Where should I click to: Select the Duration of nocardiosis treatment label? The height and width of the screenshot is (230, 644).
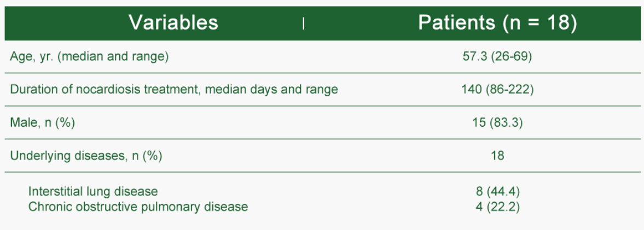173,90
